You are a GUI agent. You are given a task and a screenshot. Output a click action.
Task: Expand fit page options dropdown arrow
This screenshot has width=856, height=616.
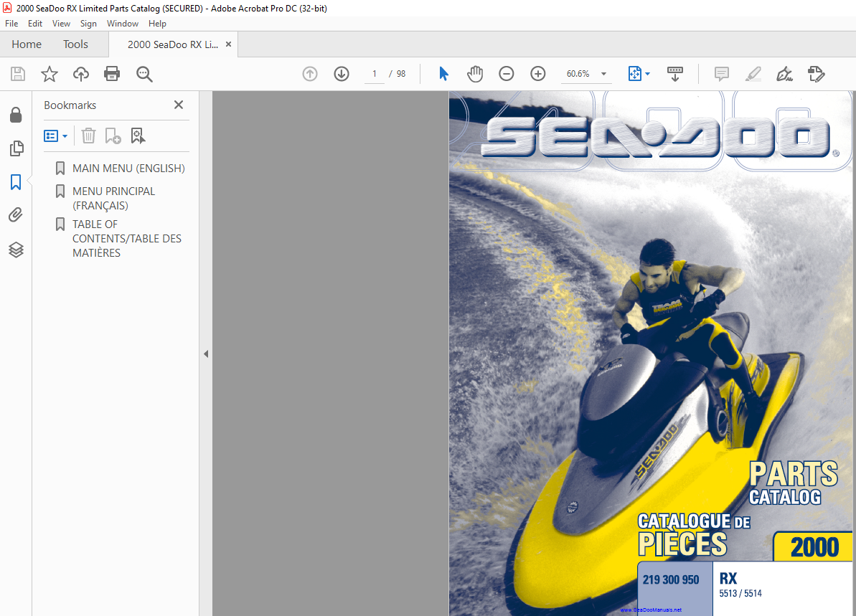[x=647, y=74]
